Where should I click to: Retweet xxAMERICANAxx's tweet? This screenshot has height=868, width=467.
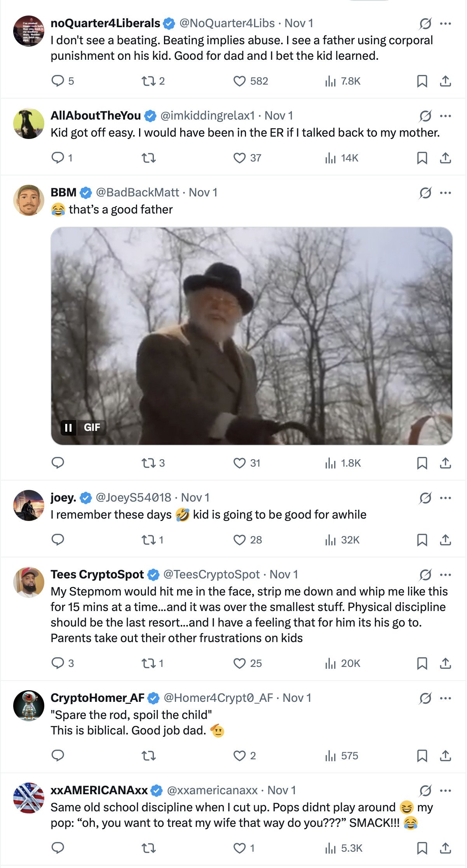point(148,848)
